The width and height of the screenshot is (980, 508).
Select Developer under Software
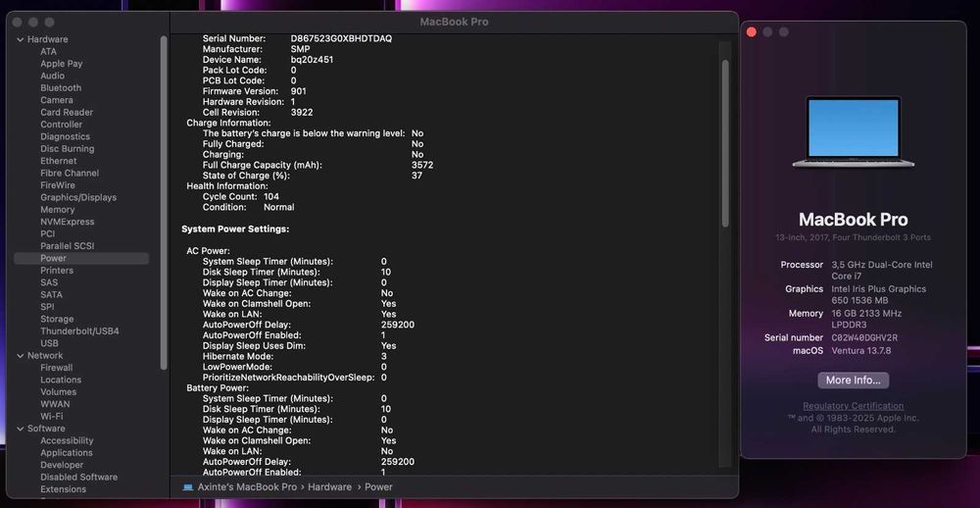(x=62, y=466)
